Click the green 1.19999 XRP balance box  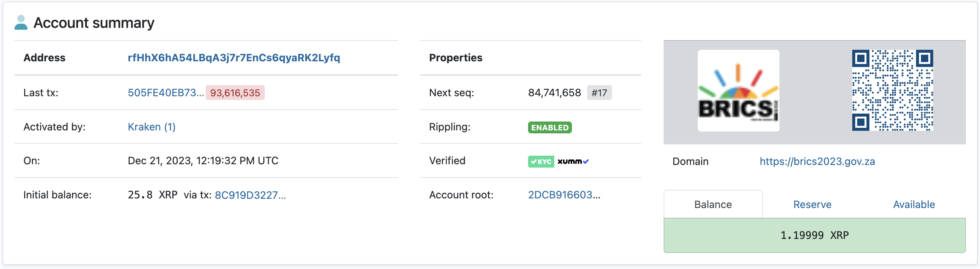814,235
